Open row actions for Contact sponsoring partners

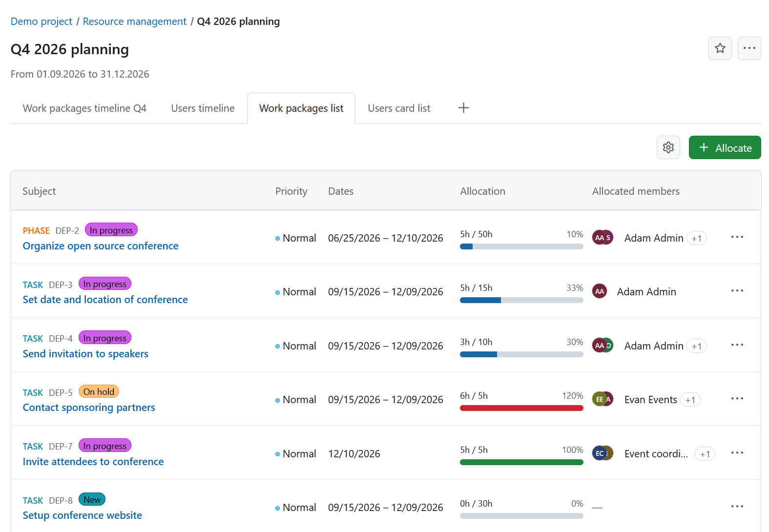click(x=737, y=399)
